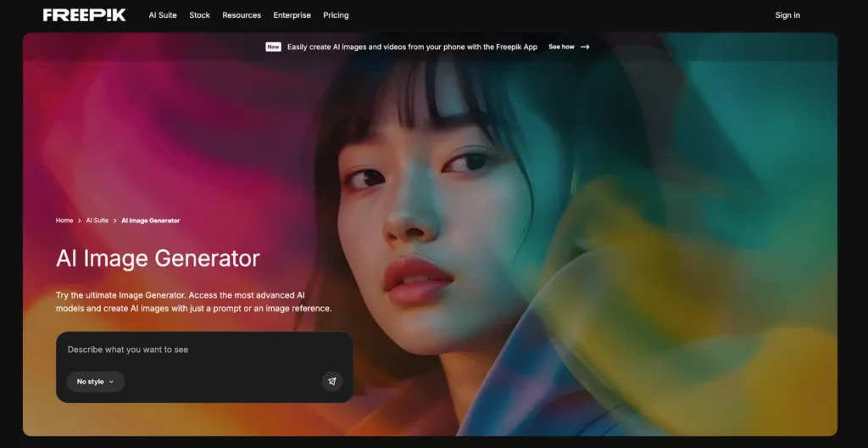
Task: Expand the No style dropdown
Action: [95, 382]
